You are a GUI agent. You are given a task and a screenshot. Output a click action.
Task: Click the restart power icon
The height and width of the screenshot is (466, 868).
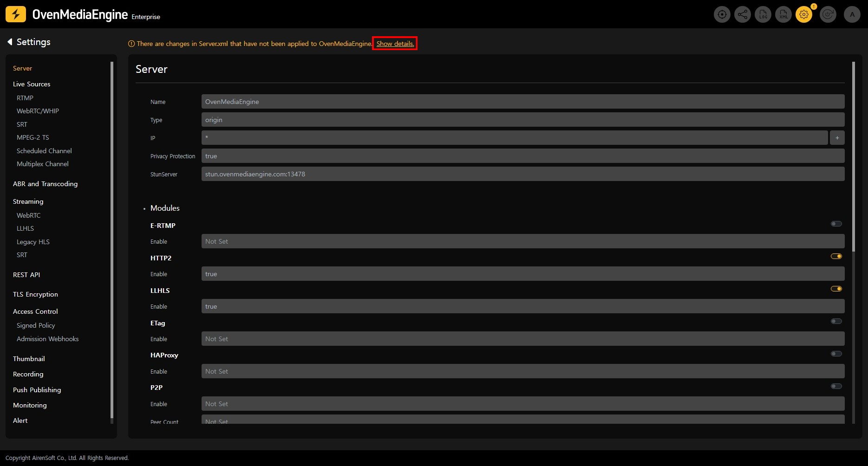click(828, 15)
